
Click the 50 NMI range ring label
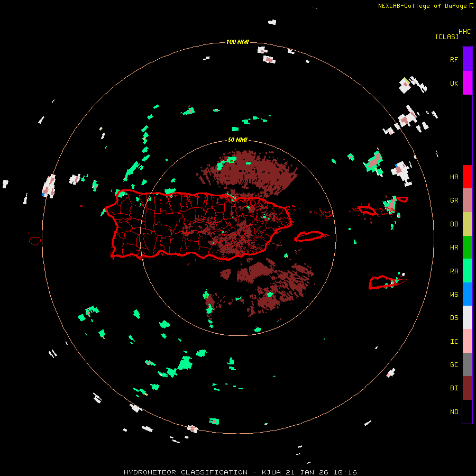[x=237, y=140]
